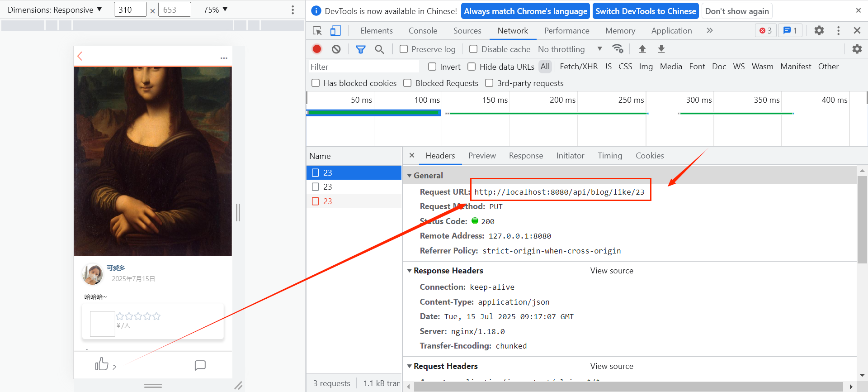Viewport: 868px width, 392px height.
Task: Open the Performance tab
Action: 566,30
